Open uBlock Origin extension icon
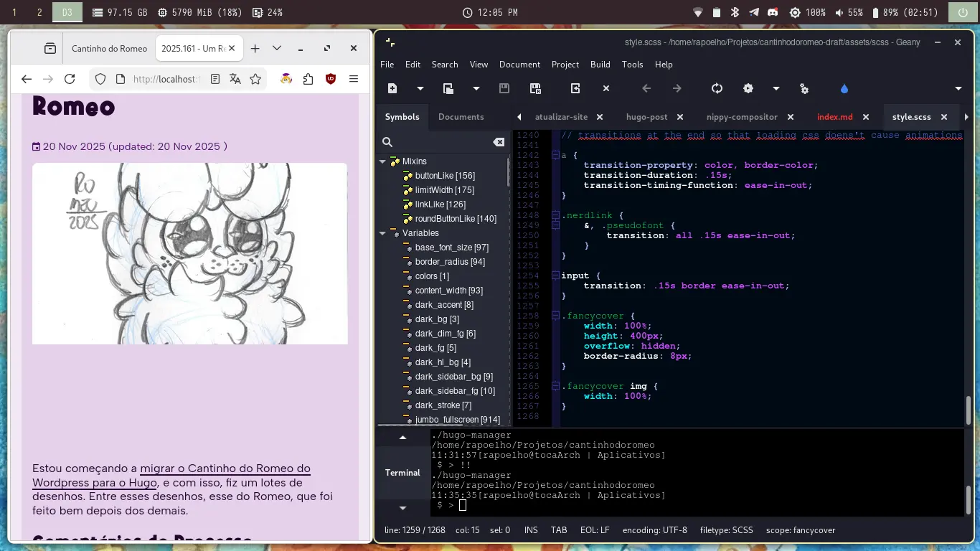This screenshot has width=980, height=551. tap(331, 79)
